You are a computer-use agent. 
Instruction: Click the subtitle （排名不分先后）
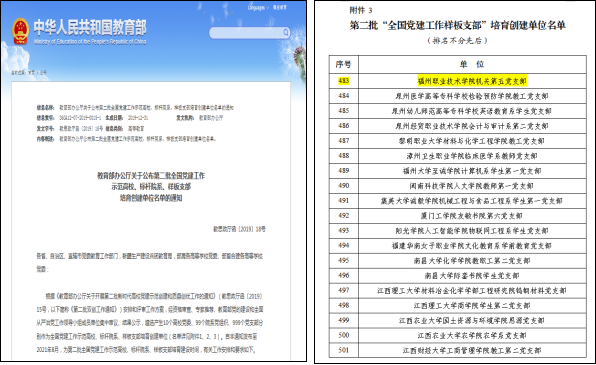[x=457, y=40]
